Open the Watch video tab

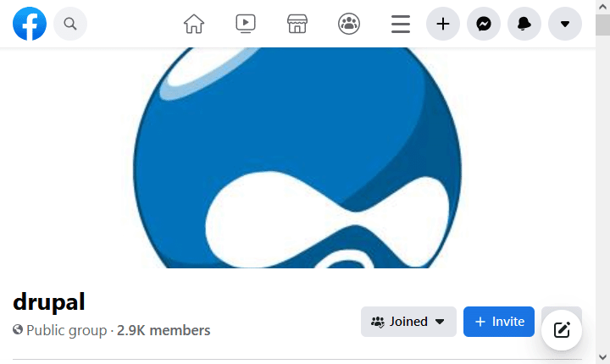[246, 24]
